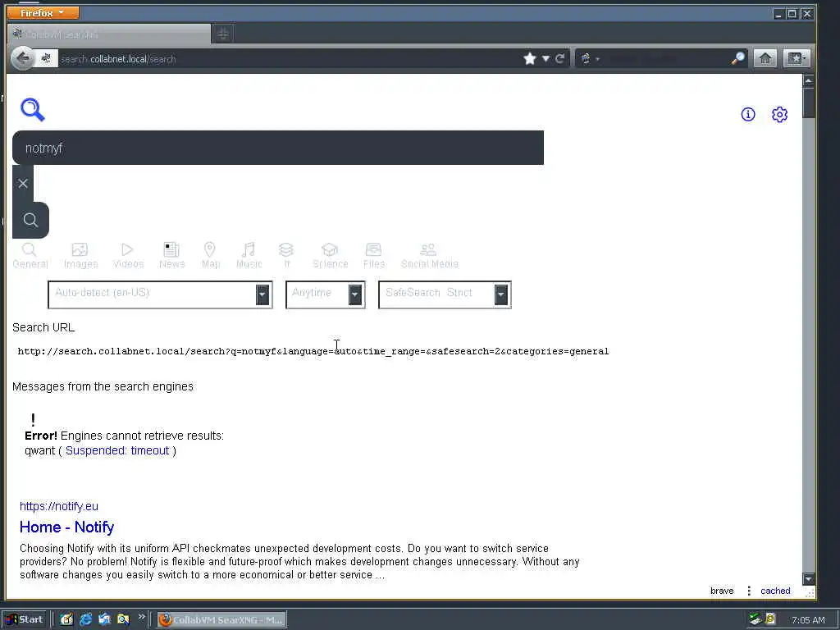The image size is (840, 630).
Task: Launch Internet Explorer from quick launch
Action: 85,620
